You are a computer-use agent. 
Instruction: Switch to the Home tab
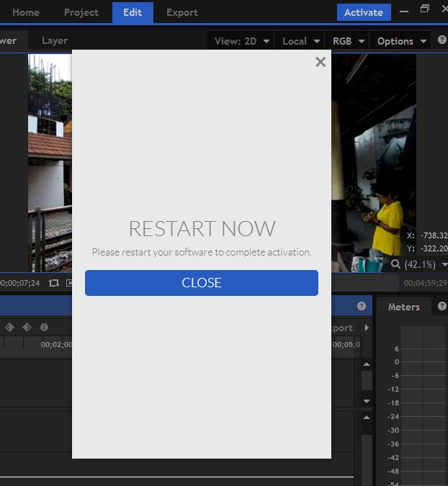coord(26,12)
